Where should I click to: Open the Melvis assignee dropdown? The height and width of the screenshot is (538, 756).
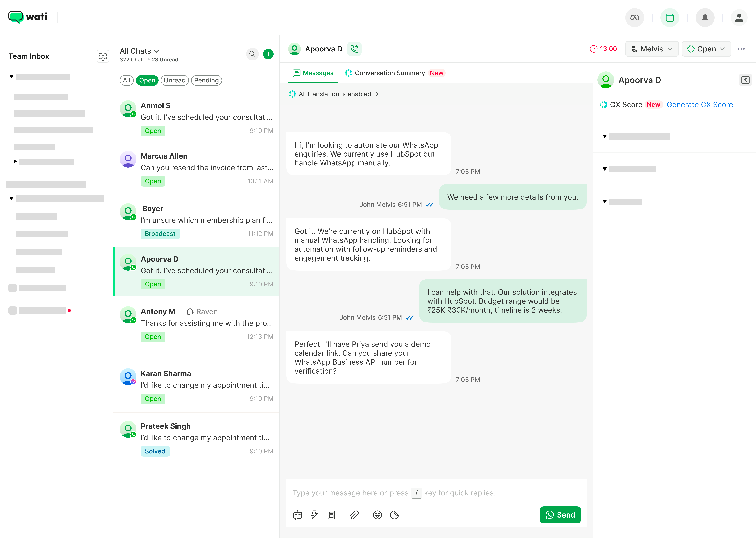pyautogui.click(x=651, y=49)
